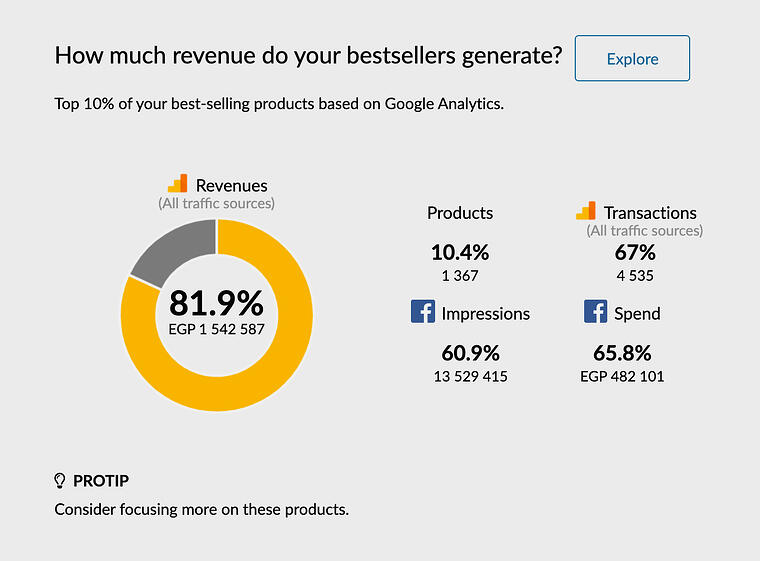The height and width of the screenshot is (561, 760).
Task: Click the Transactions 67% value
Action: [x=635, y=253]
